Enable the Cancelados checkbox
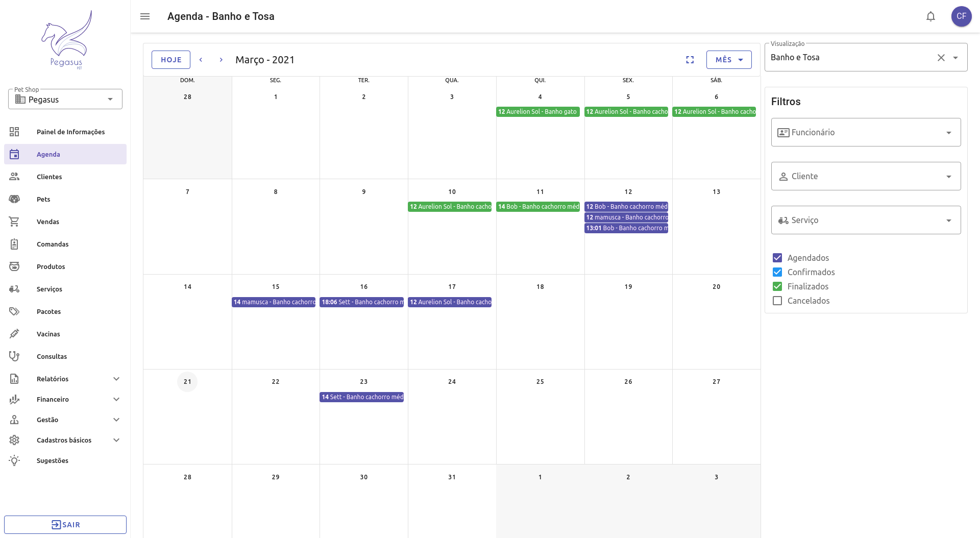Viewport: 980px width, 538px height. (x=777, y=301)
